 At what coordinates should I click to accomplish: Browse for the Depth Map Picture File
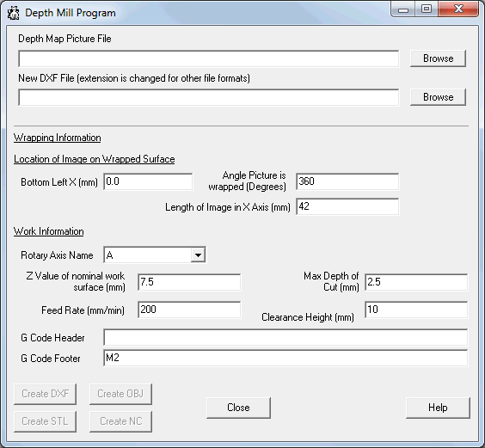(x=438, y=58)
